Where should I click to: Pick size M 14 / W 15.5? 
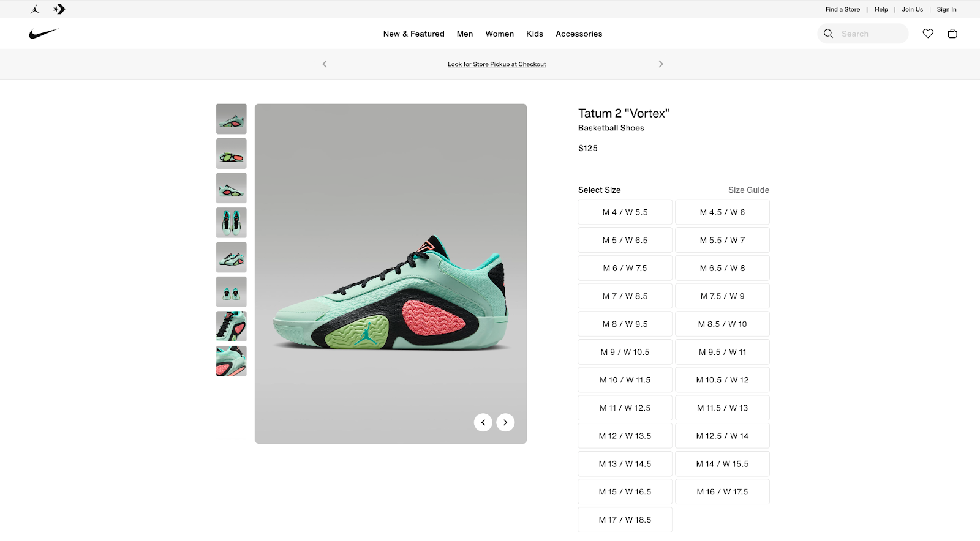pyautogui.click(x=723, y=464)
